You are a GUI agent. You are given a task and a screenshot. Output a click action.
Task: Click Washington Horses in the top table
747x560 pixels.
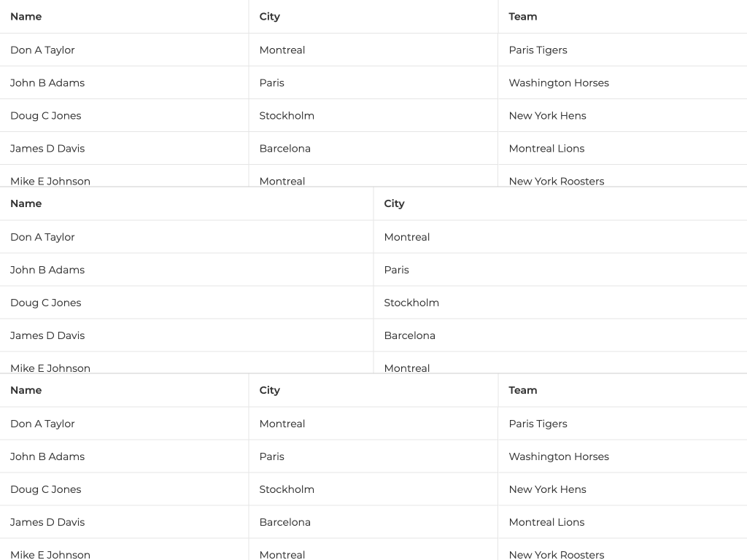(559, 83)
